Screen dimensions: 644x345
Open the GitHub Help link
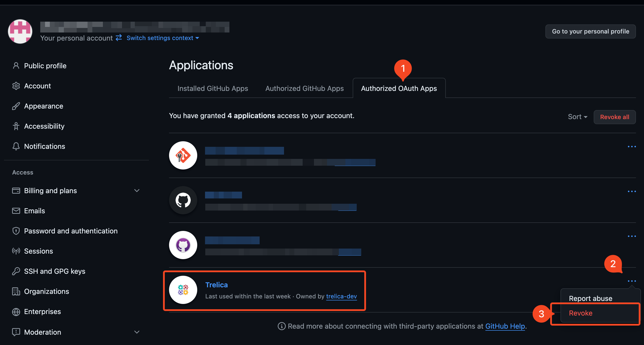coord(505,326)
